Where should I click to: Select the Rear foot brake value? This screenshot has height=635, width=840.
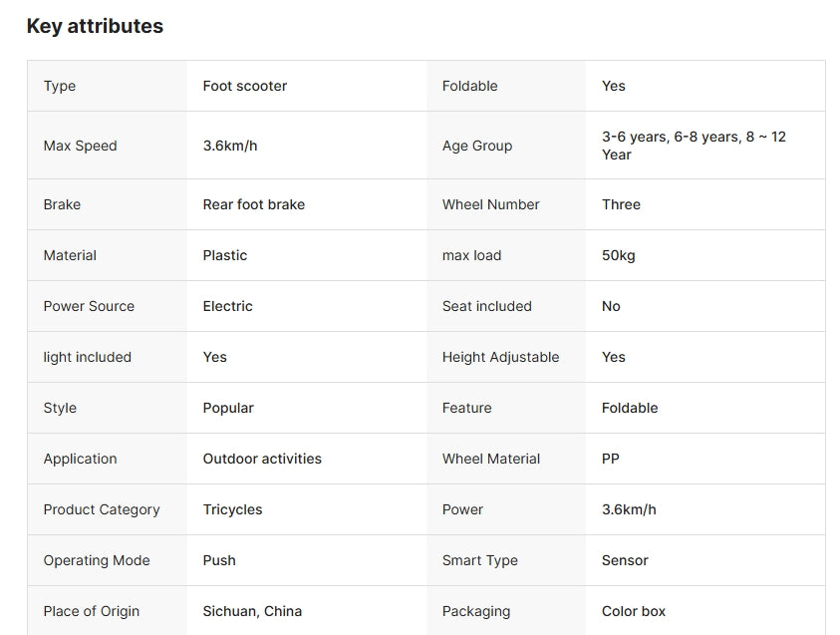tap(254, 204)
